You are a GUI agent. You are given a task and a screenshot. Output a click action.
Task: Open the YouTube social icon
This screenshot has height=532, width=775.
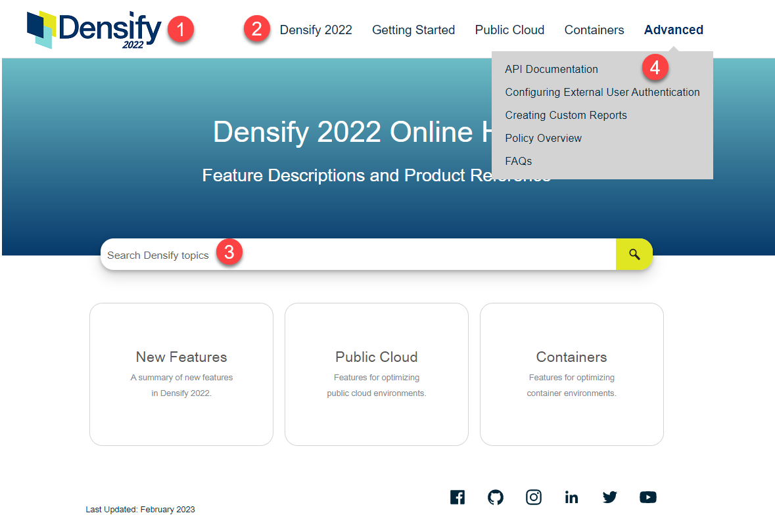point(647,497)
